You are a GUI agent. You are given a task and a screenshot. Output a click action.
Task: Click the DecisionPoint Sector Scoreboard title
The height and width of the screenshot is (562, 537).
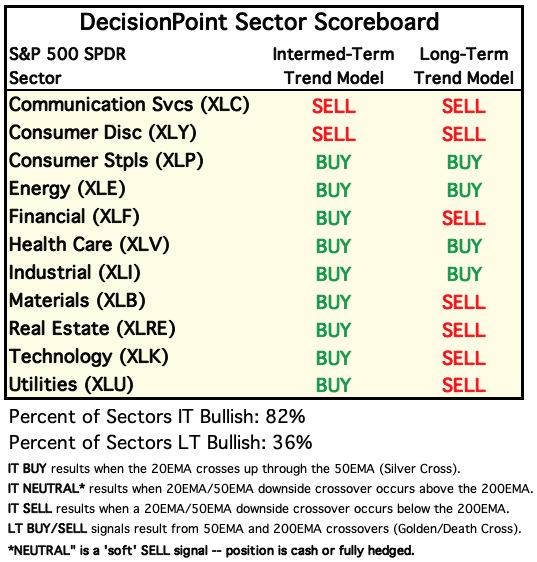[259, 22]
